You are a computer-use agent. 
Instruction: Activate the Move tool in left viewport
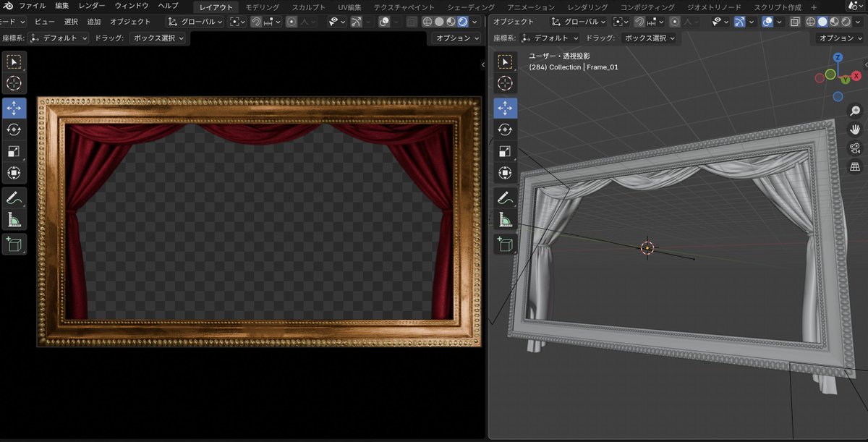(14, 109)
